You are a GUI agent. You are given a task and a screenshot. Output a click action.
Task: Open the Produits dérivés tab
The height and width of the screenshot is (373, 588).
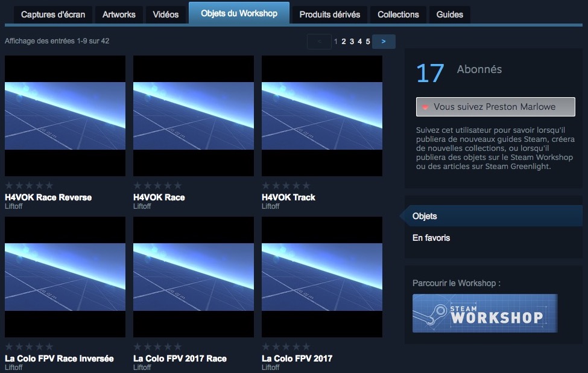[330, 14]
